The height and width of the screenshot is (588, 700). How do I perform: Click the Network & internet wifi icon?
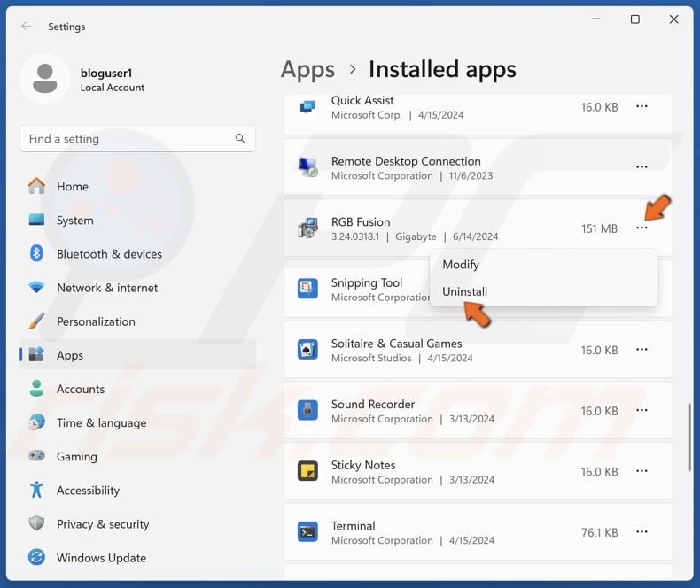(36, 287)
